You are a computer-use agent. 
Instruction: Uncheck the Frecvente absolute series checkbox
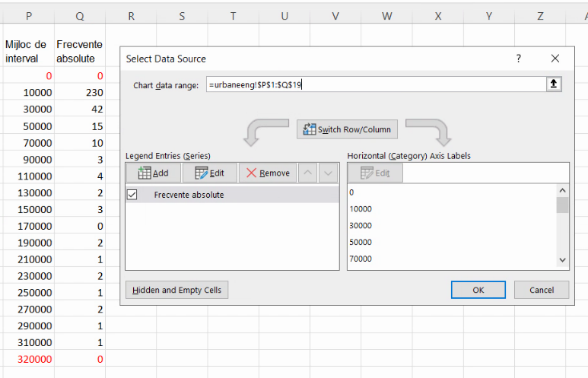(x=132, y=195)
